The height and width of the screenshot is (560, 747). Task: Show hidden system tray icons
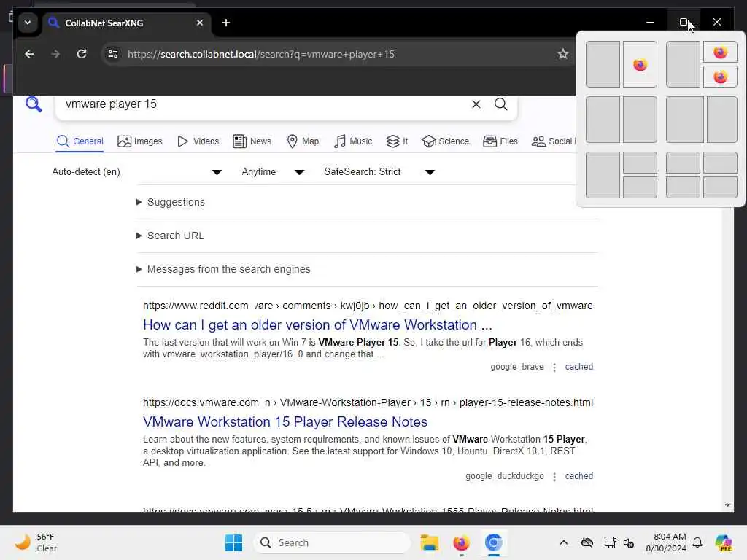point(564,542)
